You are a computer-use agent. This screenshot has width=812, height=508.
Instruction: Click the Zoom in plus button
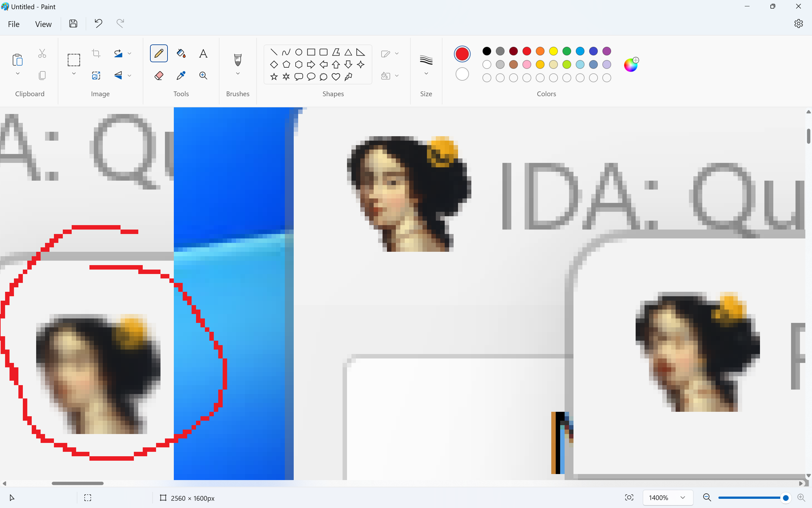point(801,498)
